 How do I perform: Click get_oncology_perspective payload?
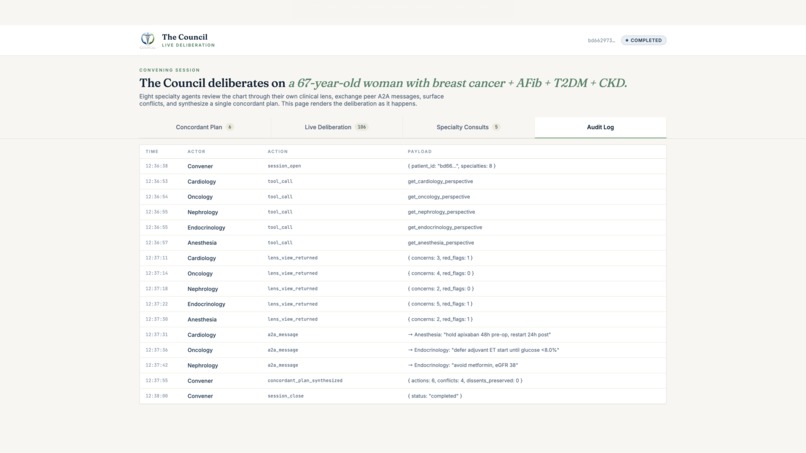tap(438, 197)
